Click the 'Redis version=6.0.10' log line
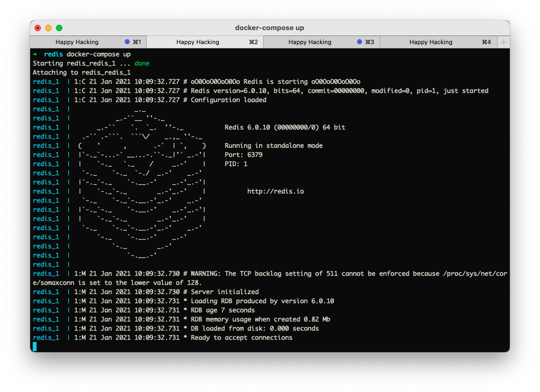This screenshot has width=540, height=392. 260,91
